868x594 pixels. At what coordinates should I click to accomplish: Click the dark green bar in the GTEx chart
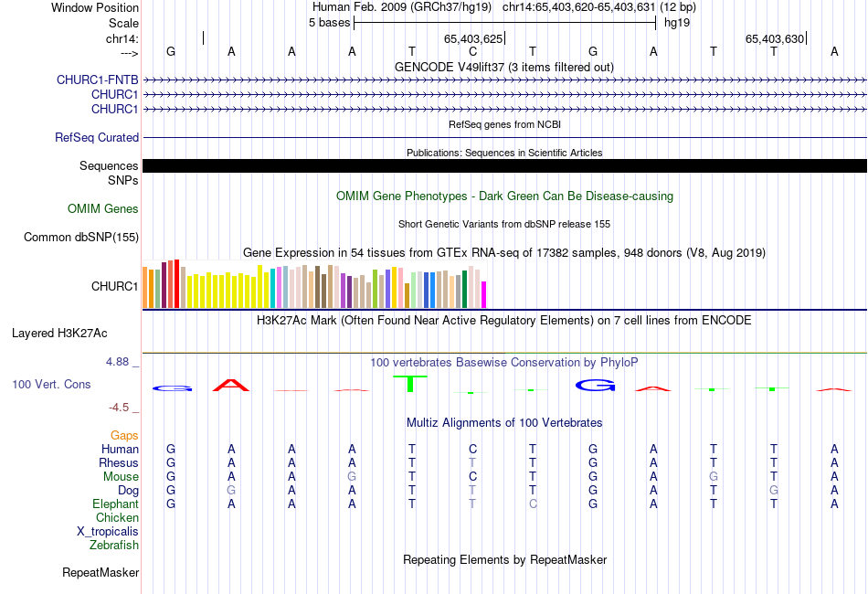(x=464, y=289)
